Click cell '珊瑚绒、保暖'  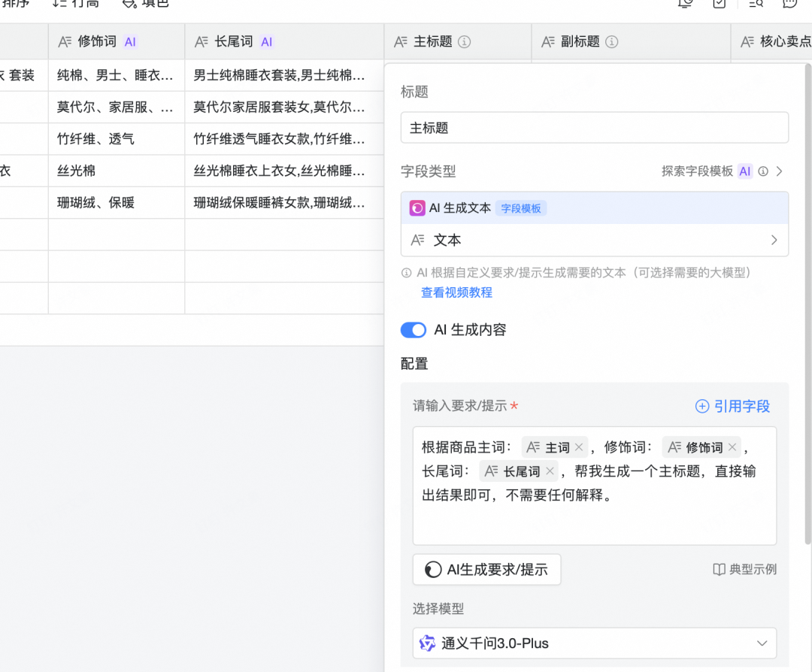tap(117, 202)
